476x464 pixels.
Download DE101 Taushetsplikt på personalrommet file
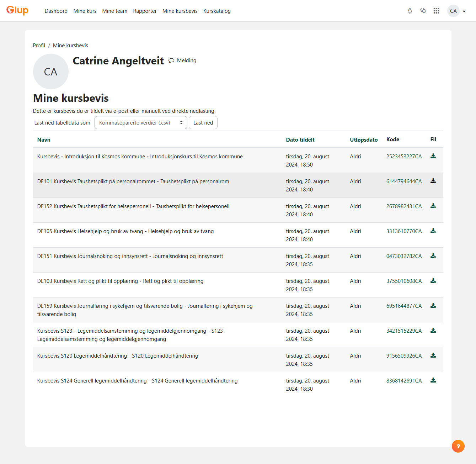tap(433, 181)
